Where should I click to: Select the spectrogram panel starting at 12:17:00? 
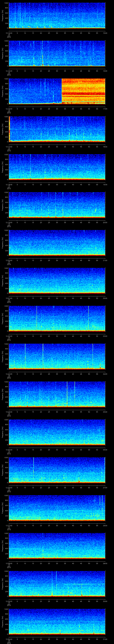(57, 129)
